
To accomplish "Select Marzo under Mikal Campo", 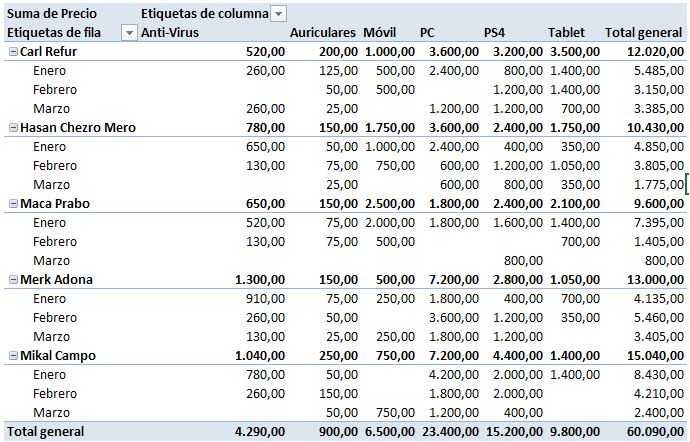I will [51, 413].
